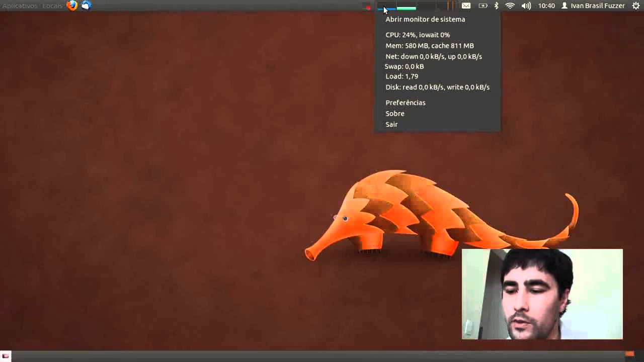
Task: Open the battery indicator
Action: pyautogui.click(x=482, y=6)
